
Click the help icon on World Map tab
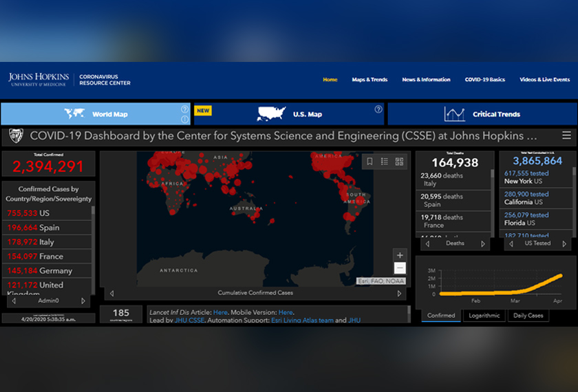[x=184, y=109]
